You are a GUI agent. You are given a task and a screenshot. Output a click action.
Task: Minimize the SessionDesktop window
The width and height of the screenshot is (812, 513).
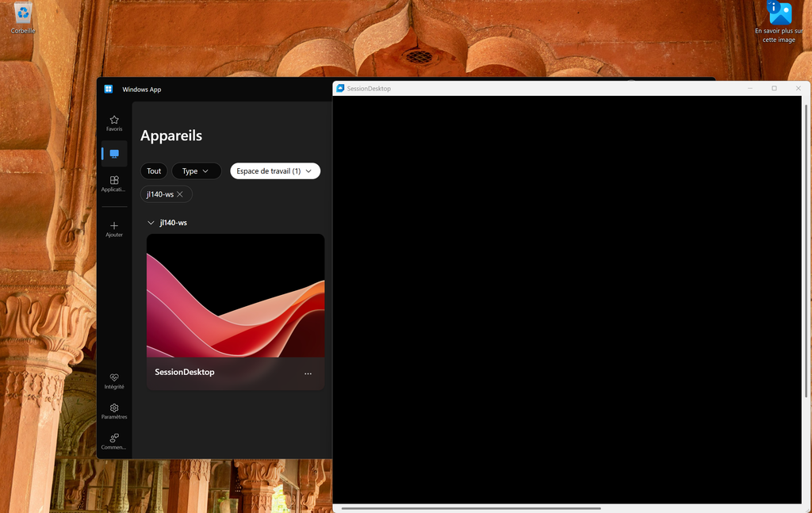[x=750, y=89]
